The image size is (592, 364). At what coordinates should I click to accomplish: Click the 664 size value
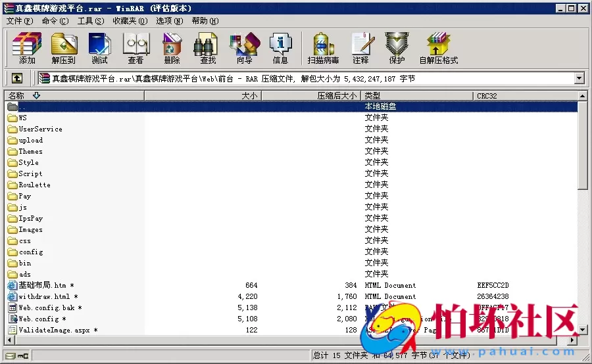coord(251,286)
